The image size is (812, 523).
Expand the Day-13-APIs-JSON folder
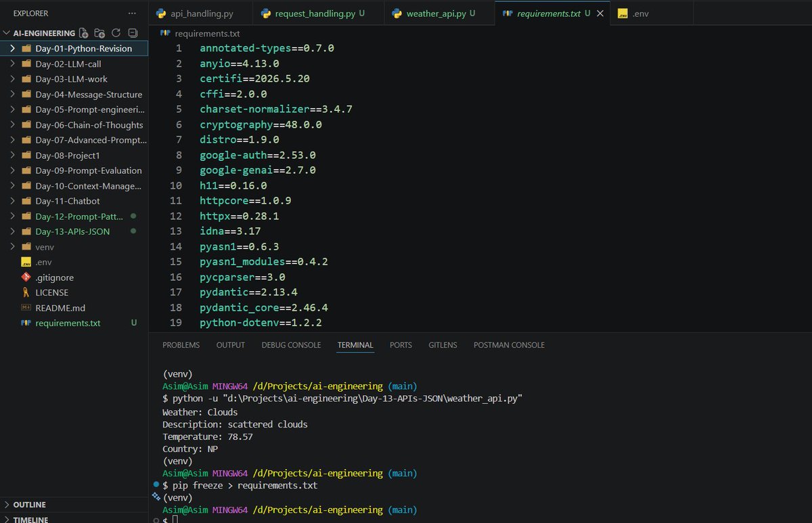[12, 231]
